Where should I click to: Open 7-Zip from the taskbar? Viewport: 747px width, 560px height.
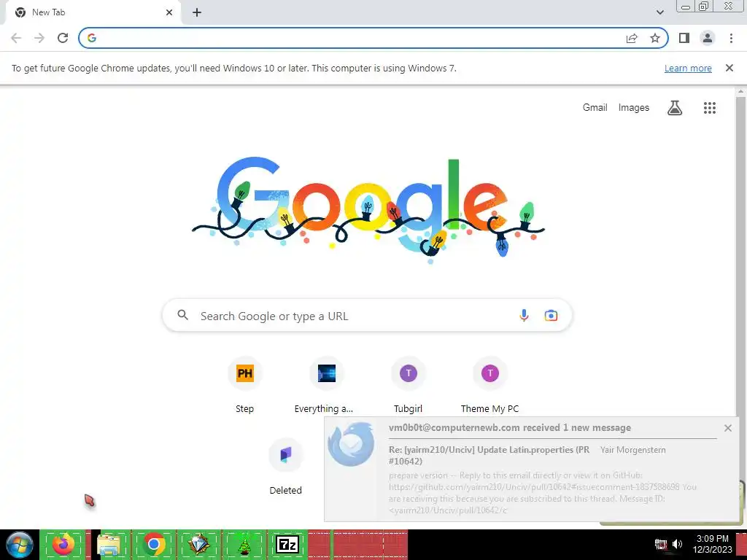287,544
